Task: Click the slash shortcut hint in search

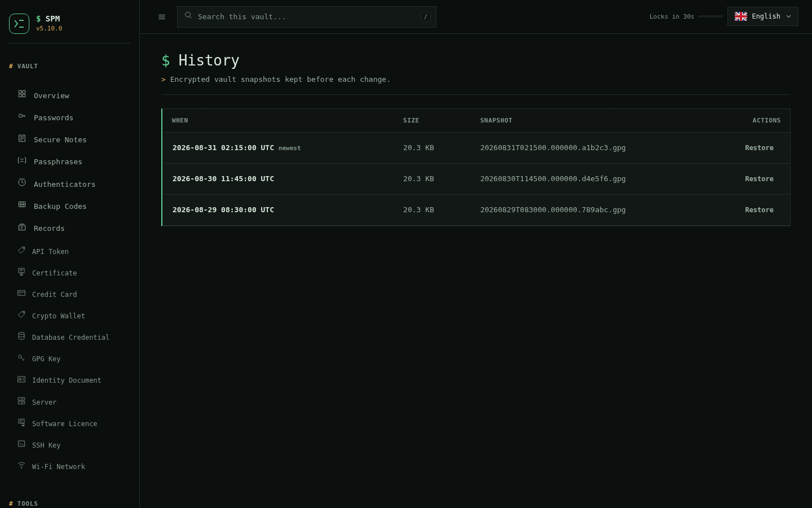Action: click(426, 17)
